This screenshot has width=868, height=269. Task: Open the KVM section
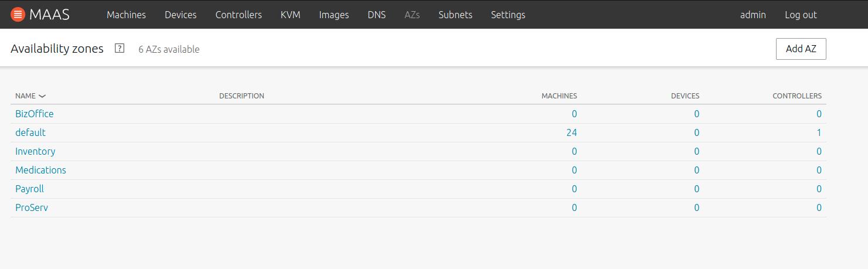click(x=290, y=15)
